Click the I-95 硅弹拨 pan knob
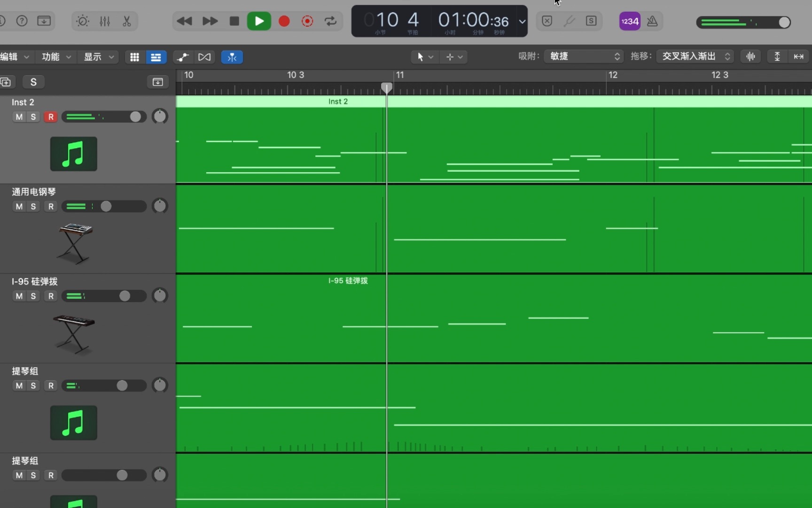The image size is (812, 508). click(x=160, y=295)
